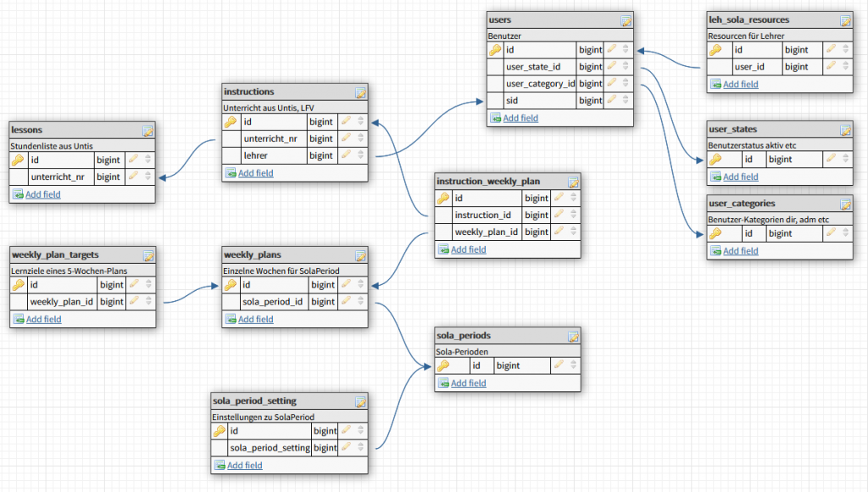Image resolution: width=868 pixels, height=492 pixels.
Task: Edit instruction_id field using pencil icon
Action: (561, 215)
